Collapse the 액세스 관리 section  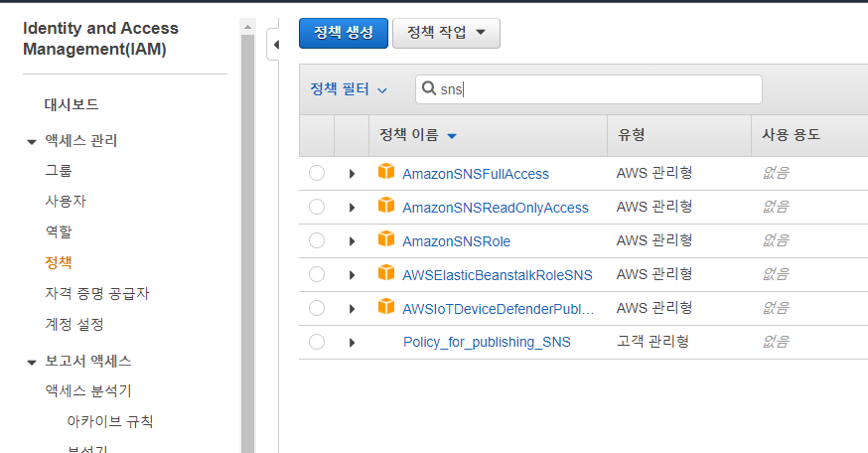click(32, 142)
